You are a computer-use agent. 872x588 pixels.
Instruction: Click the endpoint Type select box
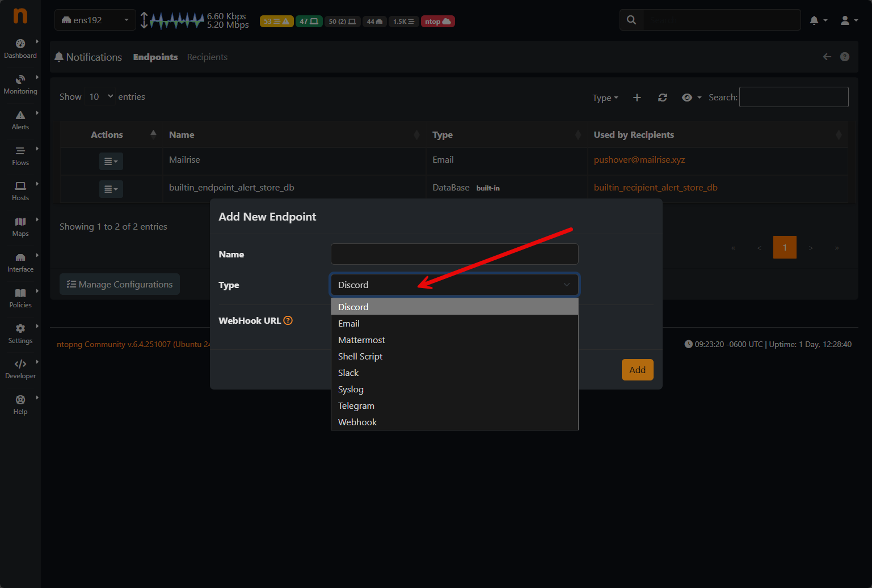pyautogui.click(x=454, y=285)
